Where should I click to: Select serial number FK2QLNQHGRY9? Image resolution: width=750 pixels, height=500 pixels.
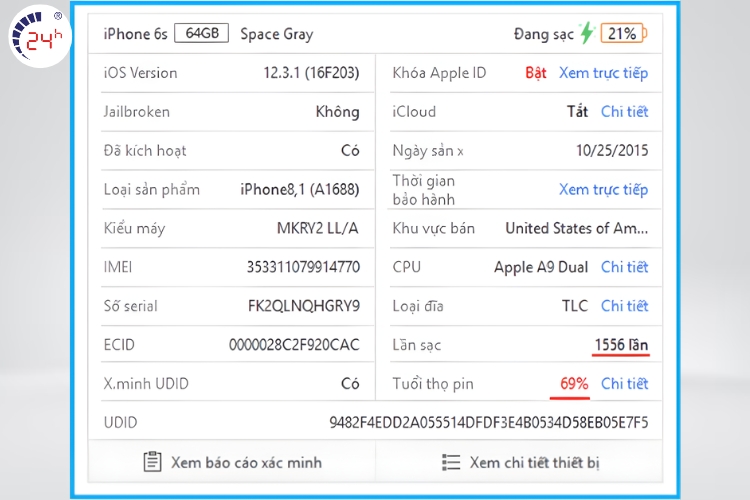click(x=304, y=306)
